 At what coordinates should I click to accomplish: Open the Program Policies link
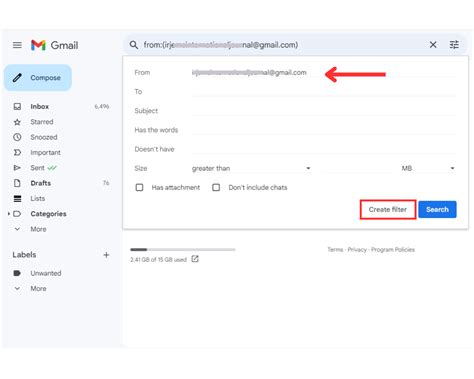(393, 250)
